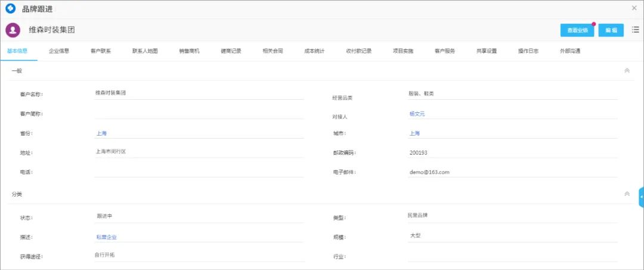Switch to the 共享设置 tab
The image size is (644, 270).
click(487, 51)
